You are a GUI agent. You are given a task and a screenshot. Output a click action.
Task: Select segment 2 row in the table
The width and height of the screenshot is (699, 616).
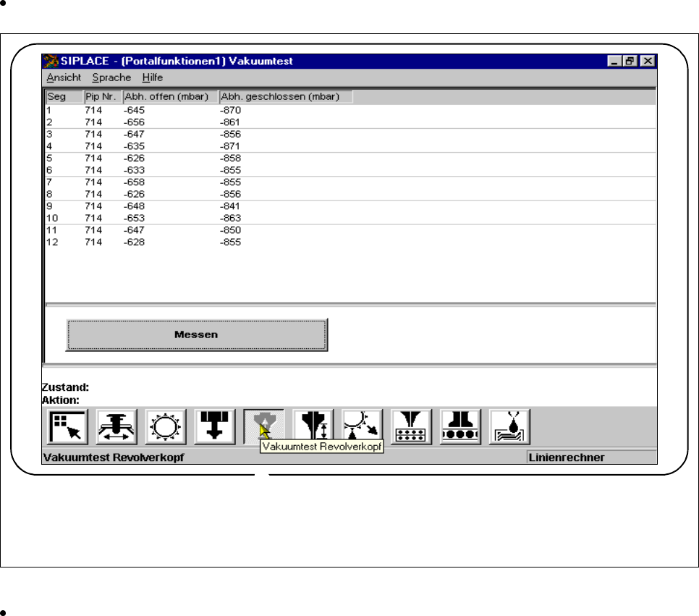pos(350,122)
